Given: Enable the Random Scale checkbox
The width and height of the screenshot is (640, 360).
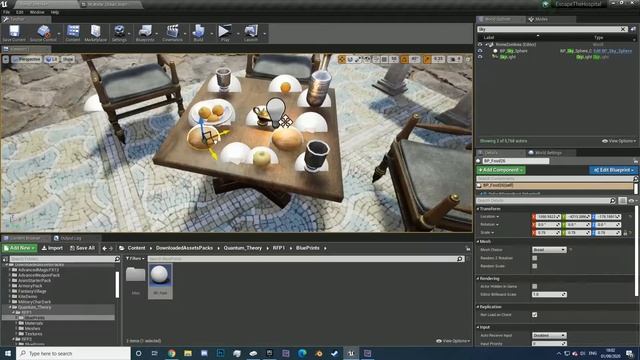Looking at the screenshot, I should coord(535,266).
